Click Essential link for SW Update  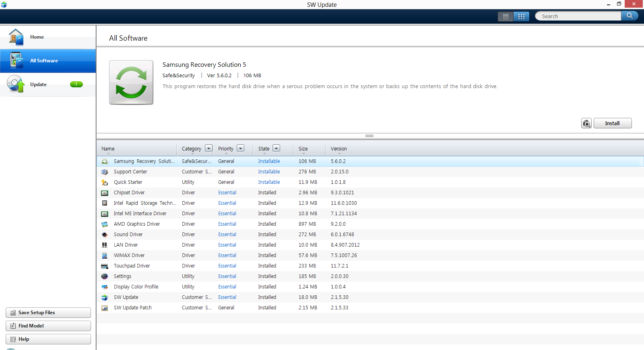tap(227, 297)
